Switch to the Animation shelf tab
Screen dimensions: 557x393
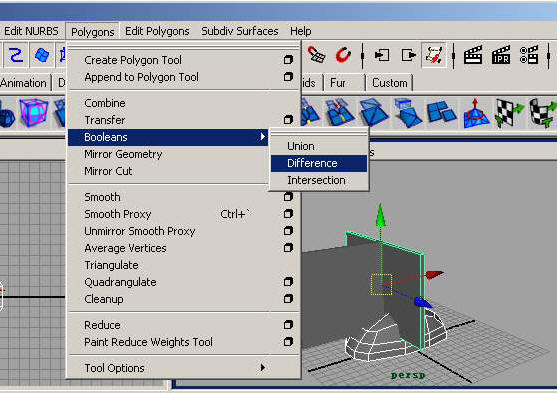click(x=23, y=83)
